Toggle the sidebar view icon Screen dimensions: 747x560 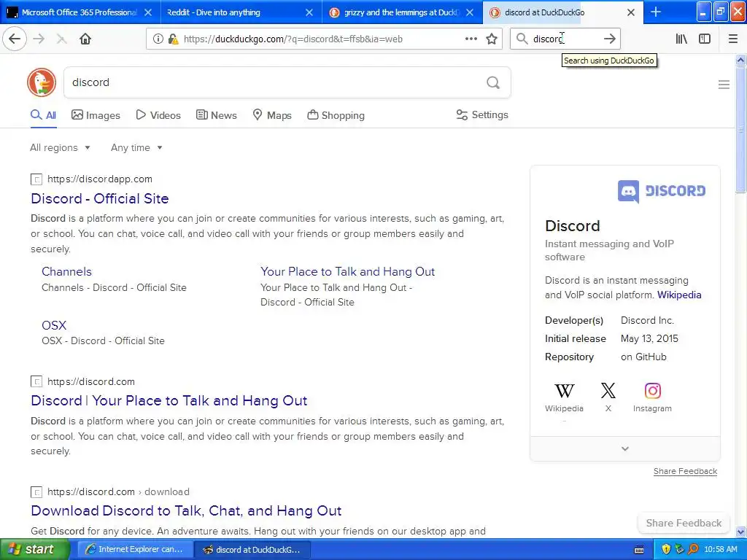click(x=705, y=39)
